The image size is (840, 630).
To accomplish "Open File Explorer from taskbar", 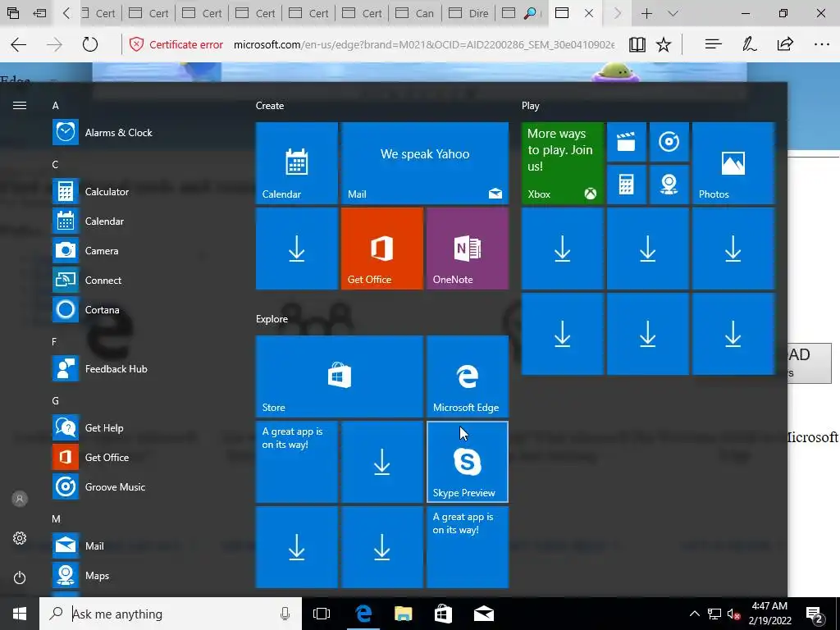I will 404,614.
